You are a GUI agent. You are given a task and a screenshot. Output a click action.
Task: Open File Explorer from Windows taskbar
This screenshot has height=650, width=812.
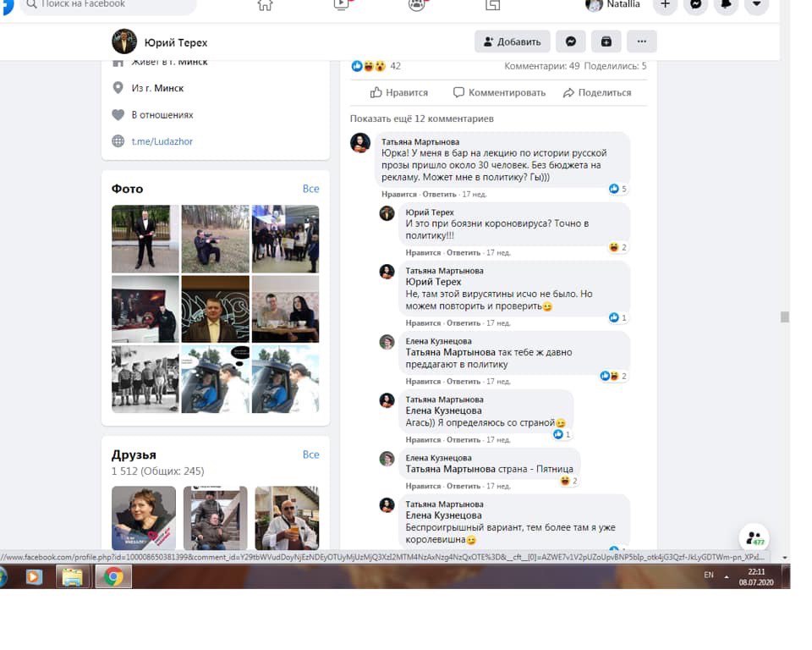coord(72,576)
